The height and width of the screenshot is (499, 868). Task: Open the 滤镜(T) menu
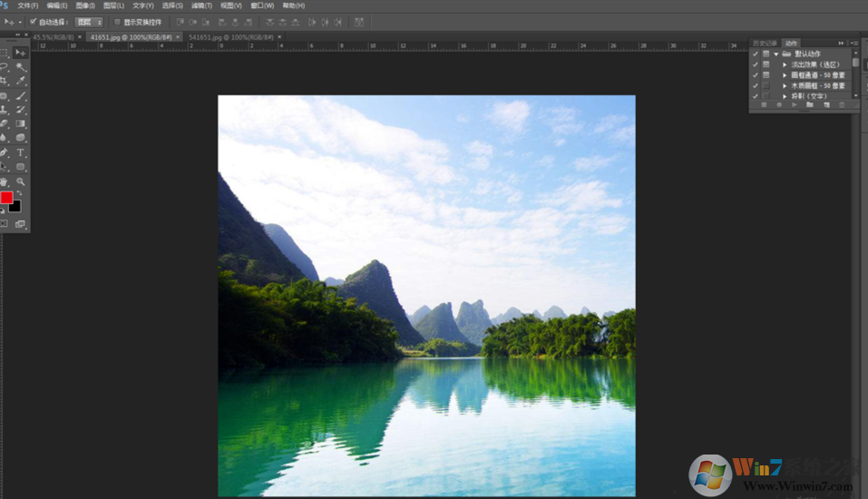(x=201, y=5)
